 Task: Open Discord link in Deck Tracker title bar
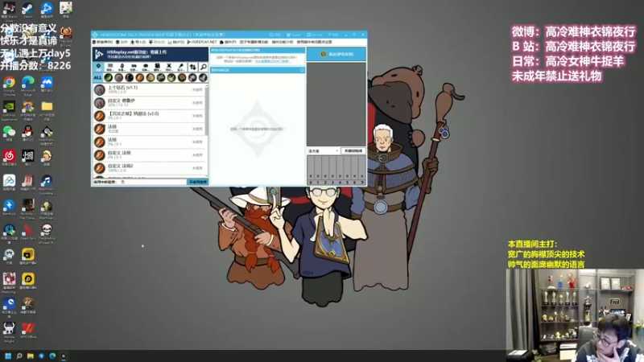click(315, 35)
